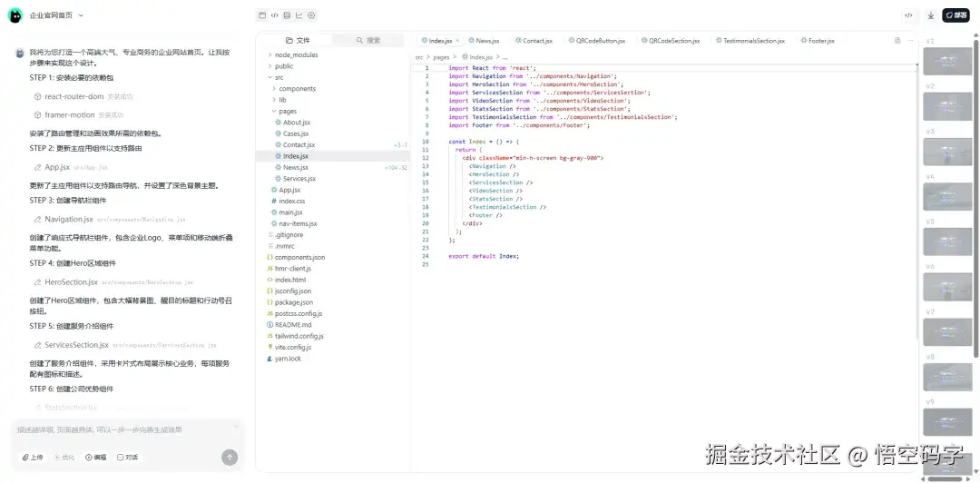Image resolution: width=980 pixels, height=483 pixels.
Task: Click the black deploy button at top right
Action: point(955,15)
